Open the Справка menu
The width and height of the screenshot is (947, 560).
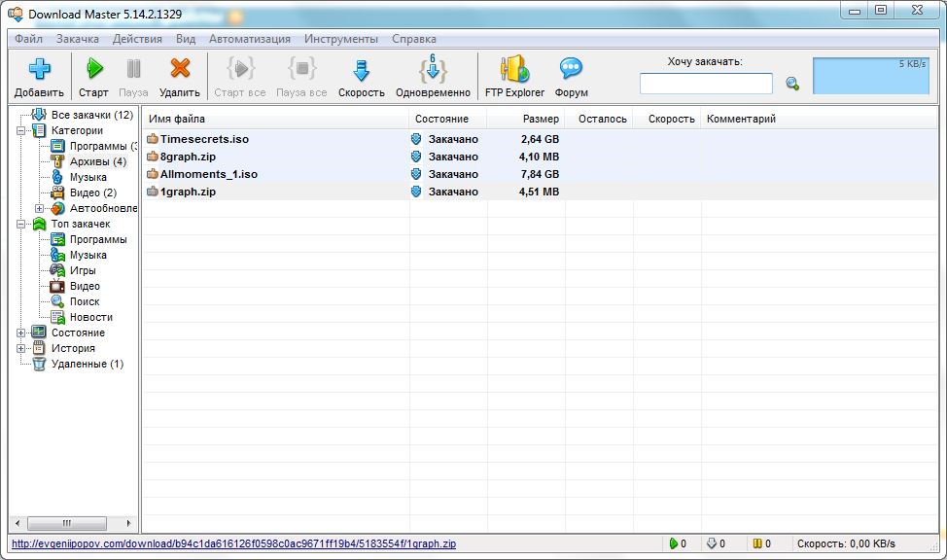coord(414,39)
